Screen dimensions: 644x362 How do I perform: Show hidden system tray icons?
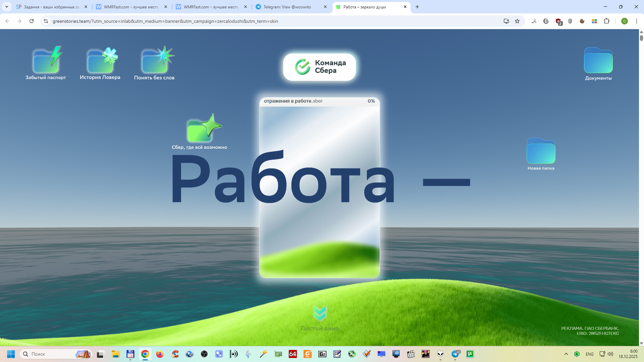(x=566, y=354)
